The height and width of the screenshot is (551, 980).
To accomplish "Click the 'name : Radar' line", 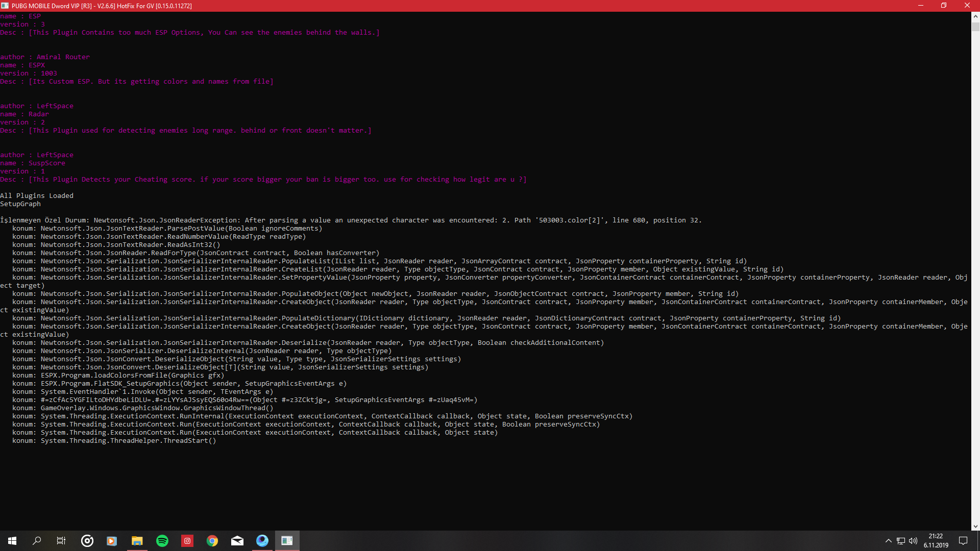I will pos(24,114).
